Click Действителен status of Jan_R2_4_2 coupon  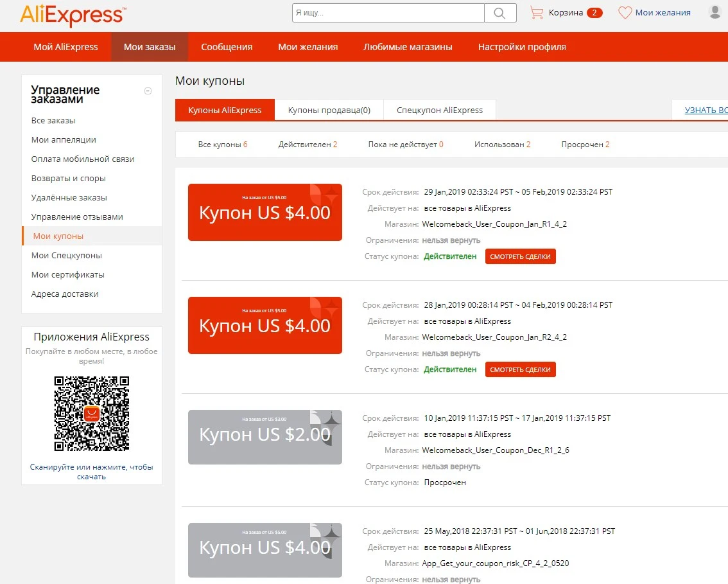(450, 369)
